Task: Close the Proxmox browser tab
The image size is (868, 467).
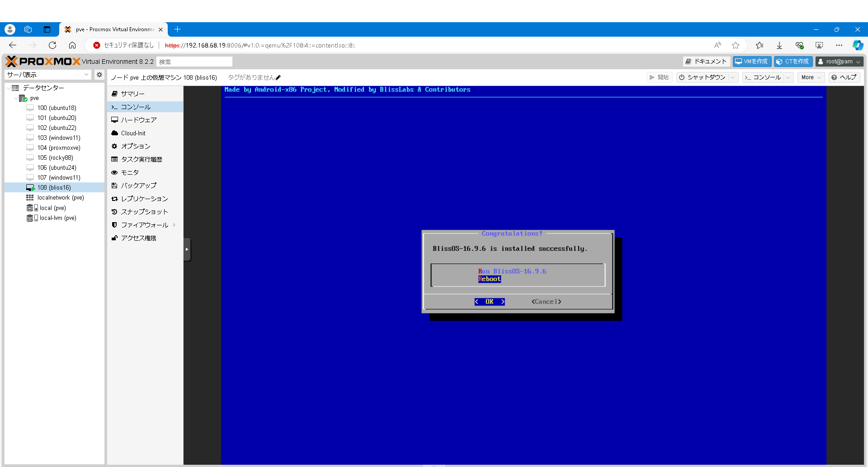Action: click(160, 29)
